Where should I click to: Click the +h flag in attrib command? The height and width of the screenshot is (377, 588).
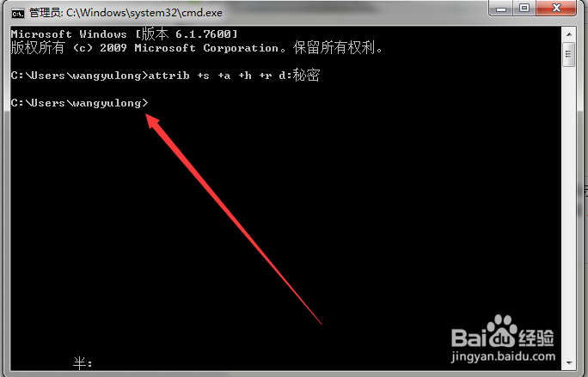(x=245, y=76)
